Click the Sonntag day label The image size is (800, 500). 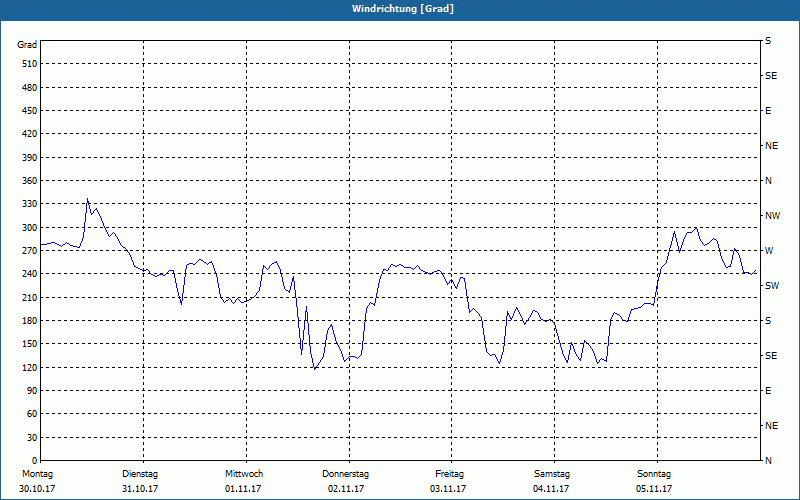pos(654,474)
